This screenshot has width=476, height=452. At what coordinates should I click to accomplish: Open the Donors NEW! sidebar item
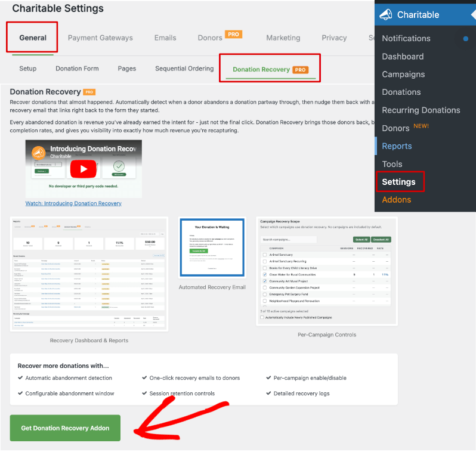[x=405, y=128]
